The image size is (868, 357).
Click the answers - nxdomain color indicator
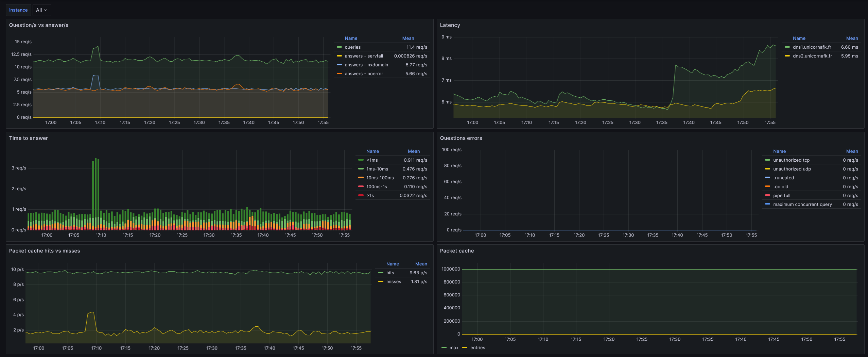coord(339,65)
